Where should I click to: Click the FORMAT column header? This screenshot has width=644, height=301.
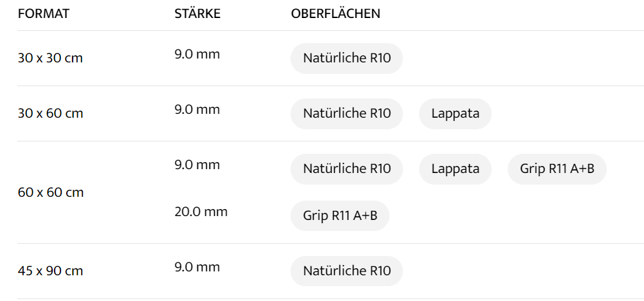pyautogui.click(x=43, y=14)
